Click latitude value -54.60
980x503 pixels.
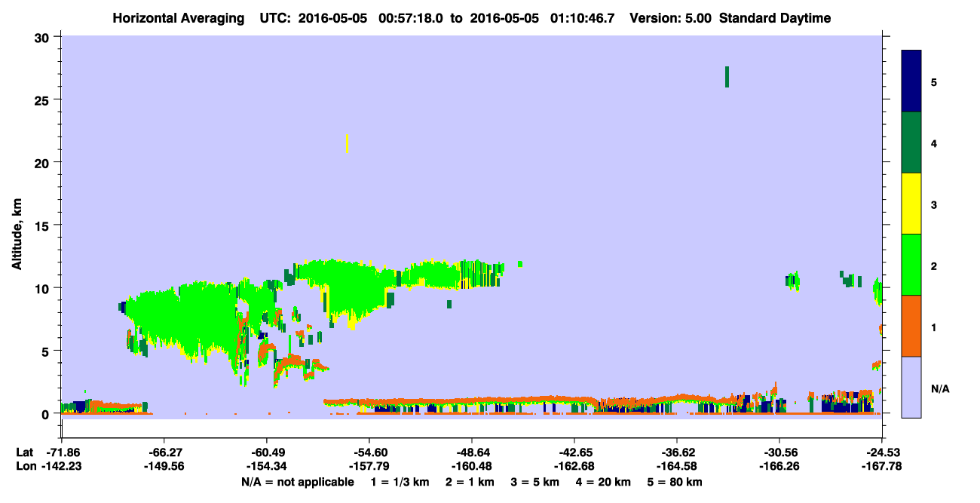pyautogui.click(x=369, y=452)
